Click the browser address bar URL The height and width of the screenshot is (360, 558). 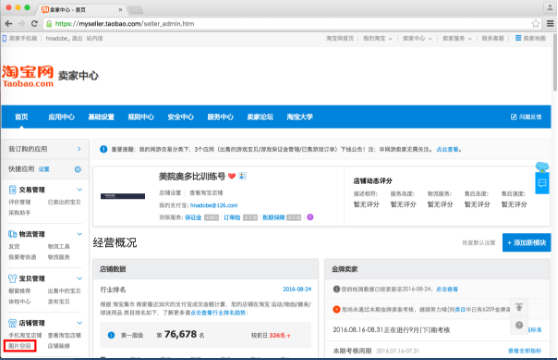tap(125, 23)
